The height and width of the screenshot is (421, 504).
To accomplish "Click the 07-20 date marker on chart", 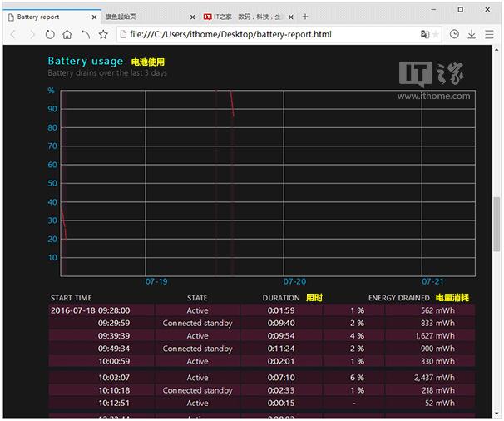I will click(x=294, y=281).
